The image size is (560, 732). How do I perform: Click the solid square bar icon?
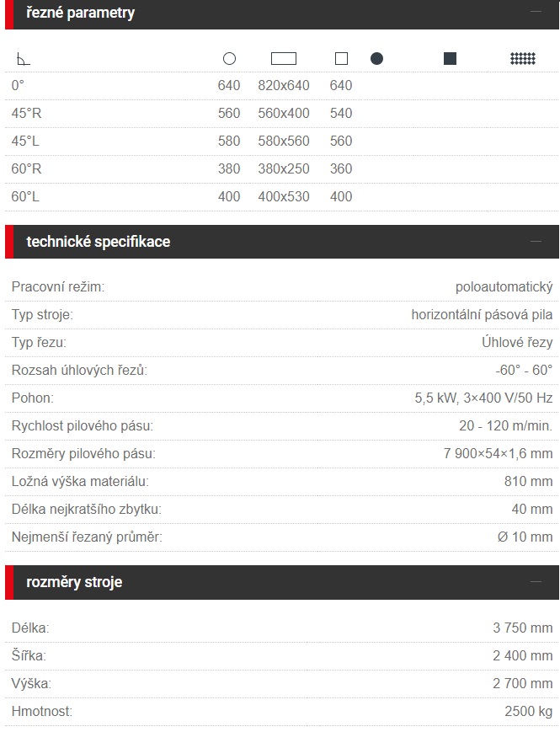(450, 58)
